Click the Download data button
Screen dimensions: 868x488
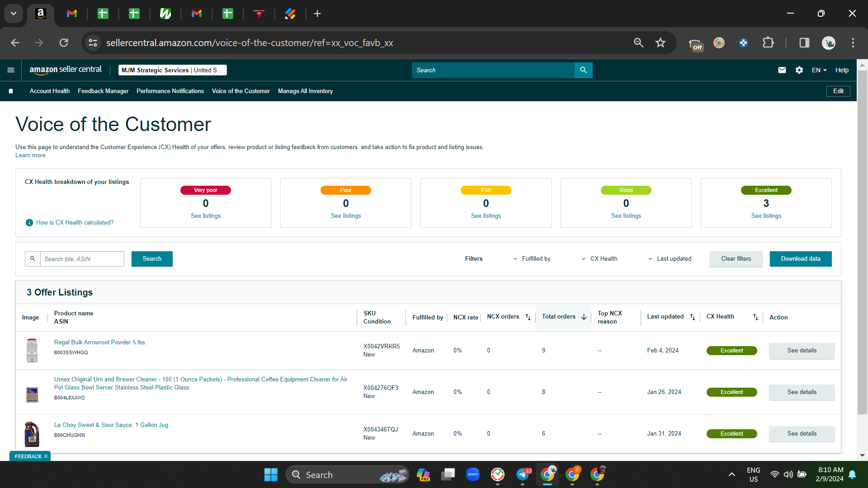click(801, 259)
